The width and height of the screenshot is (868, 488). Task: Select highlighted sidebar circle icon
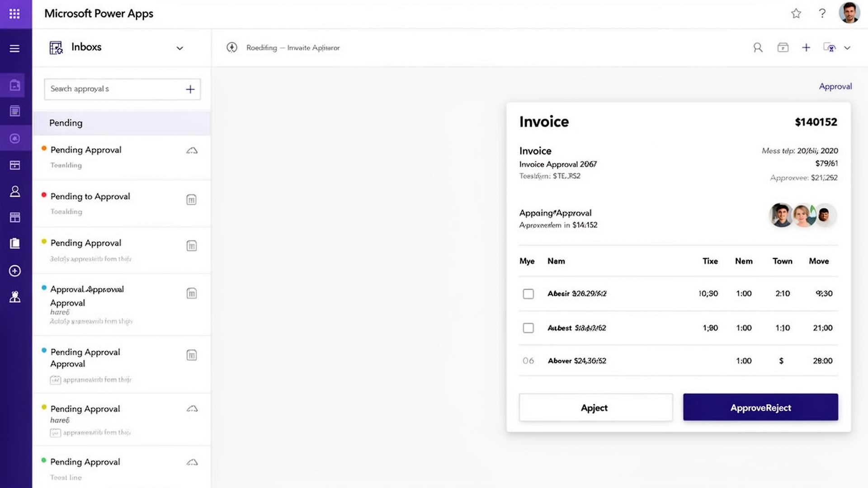(15, 138)
